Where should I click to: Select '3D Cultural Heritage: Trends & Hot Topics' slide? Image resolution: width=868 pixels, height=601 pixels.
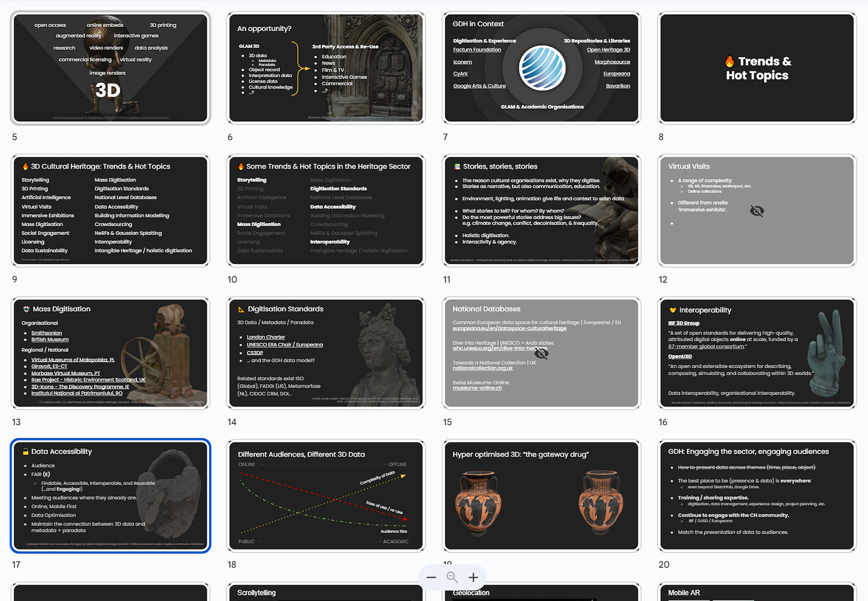[x=110, y=210]
